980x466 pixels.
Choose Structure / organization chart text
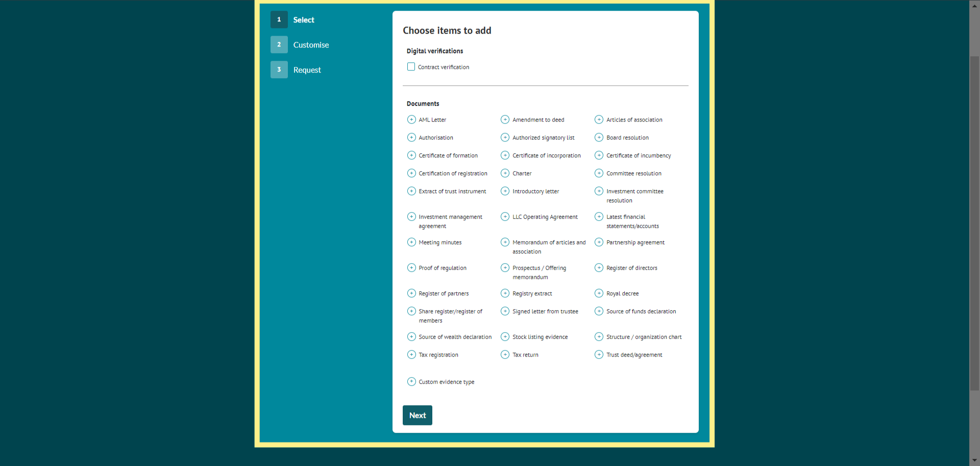[x=644, y=337]
